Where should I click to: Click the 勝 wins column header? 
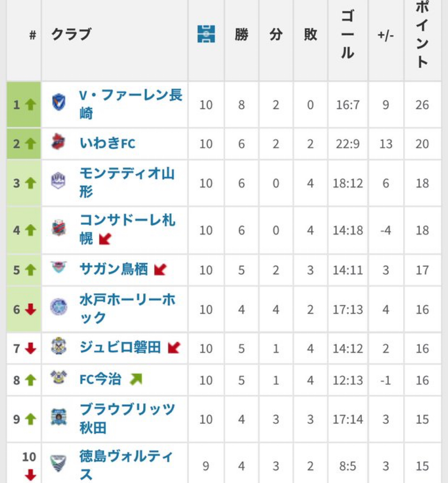tap(241, 35)
